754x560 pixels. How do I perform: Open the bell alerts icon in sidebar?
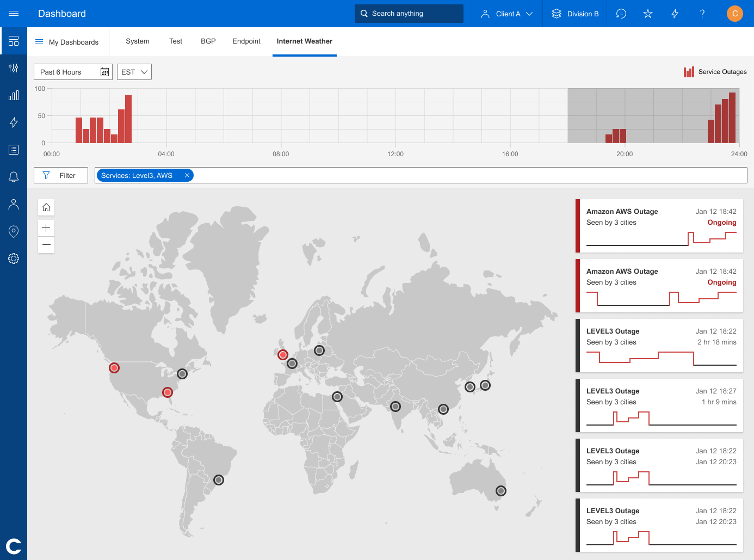pyautogui.click(x=14, y=177)
